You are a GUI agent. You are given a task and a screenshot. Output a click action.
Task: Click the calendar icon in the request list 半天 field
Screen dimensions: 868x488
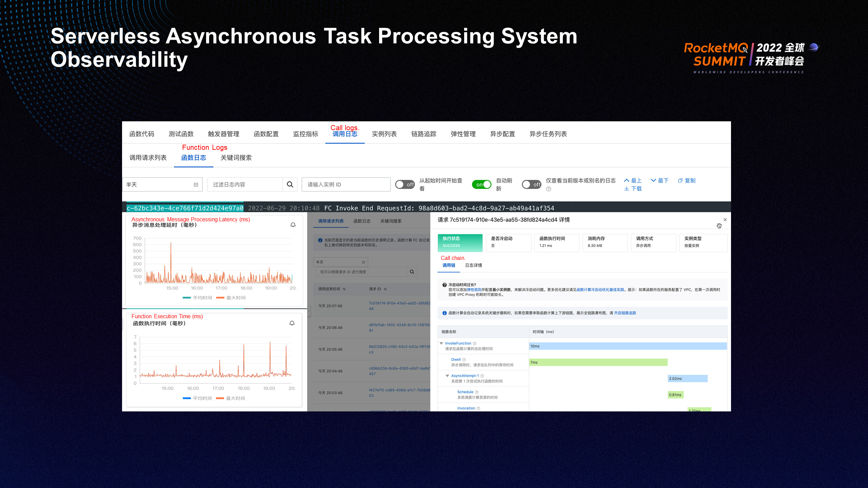pos(363,262)
